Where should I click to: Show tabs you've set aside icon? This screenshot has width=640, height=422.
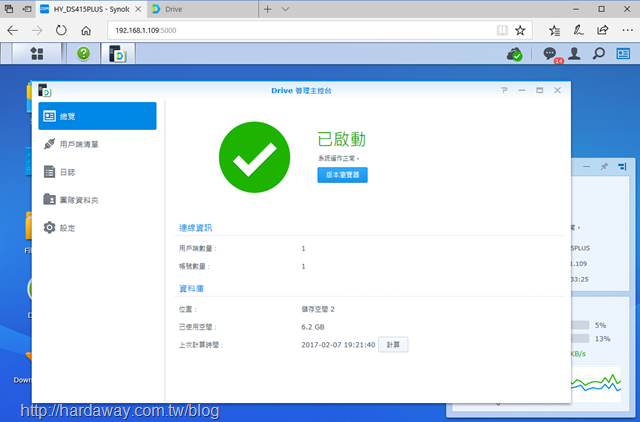pyautogui.click(x=9, y=9)
